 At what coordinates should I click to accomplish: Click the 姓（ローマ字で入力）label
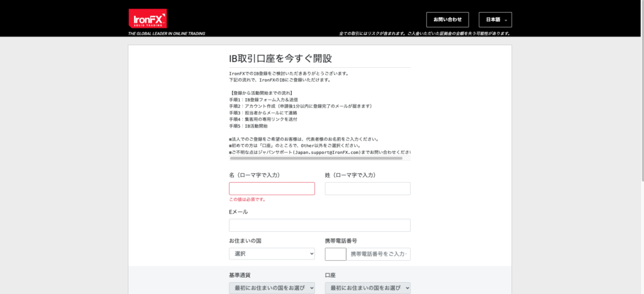(350, 175)
